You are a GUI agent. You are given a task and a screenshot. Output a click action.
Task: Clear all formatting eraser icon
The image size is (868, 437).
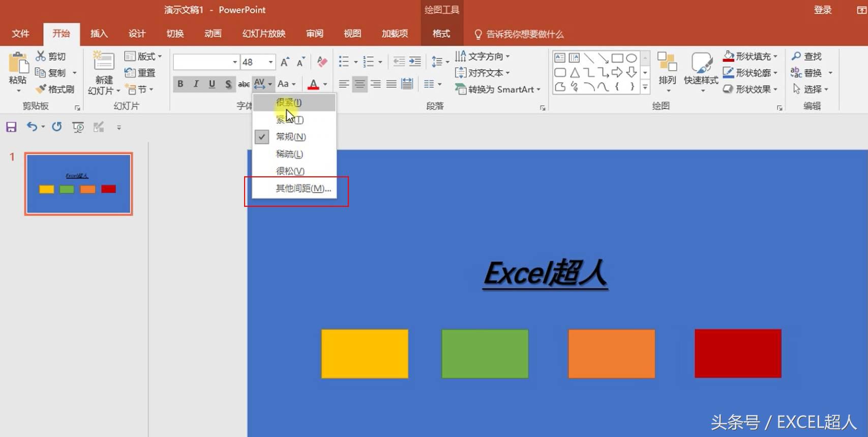pos(322,62)
